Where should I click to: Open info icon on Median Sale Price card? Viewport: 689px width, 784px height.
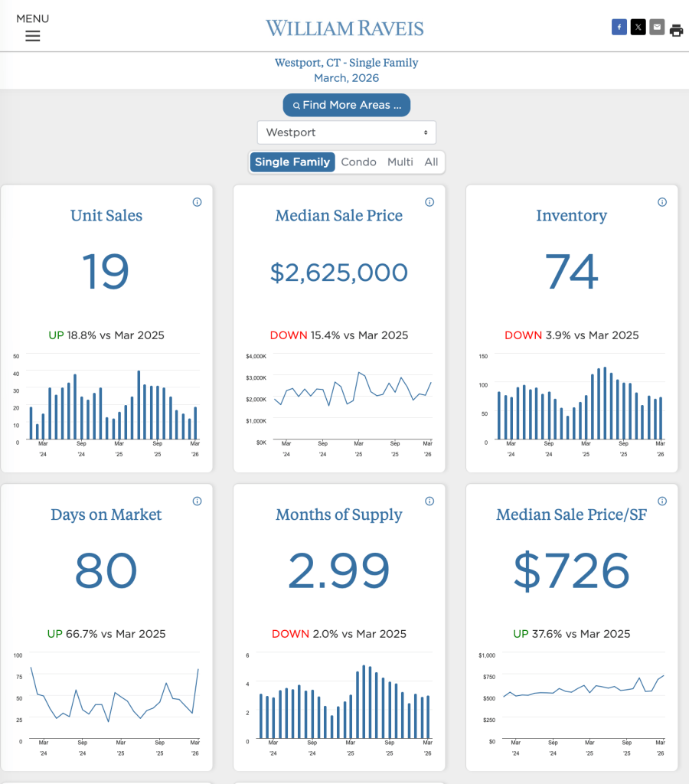tap(429, 202)
